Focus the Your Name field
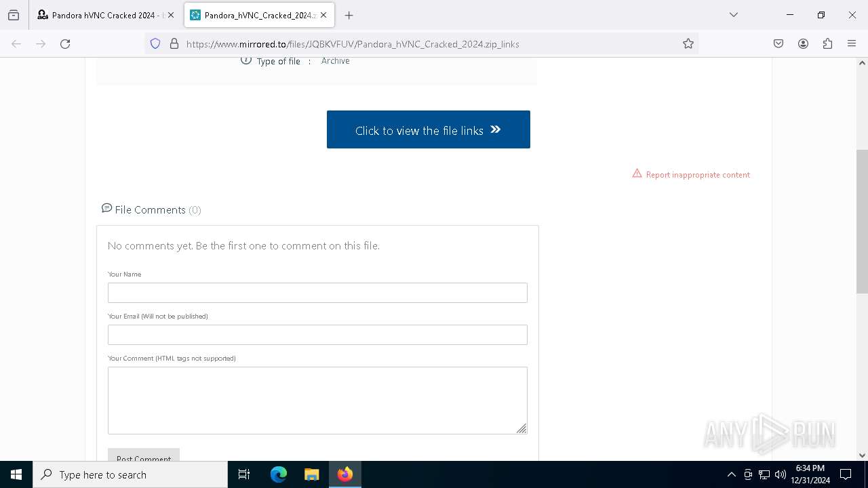The image size is (868, 488). [x=317, y=293]
